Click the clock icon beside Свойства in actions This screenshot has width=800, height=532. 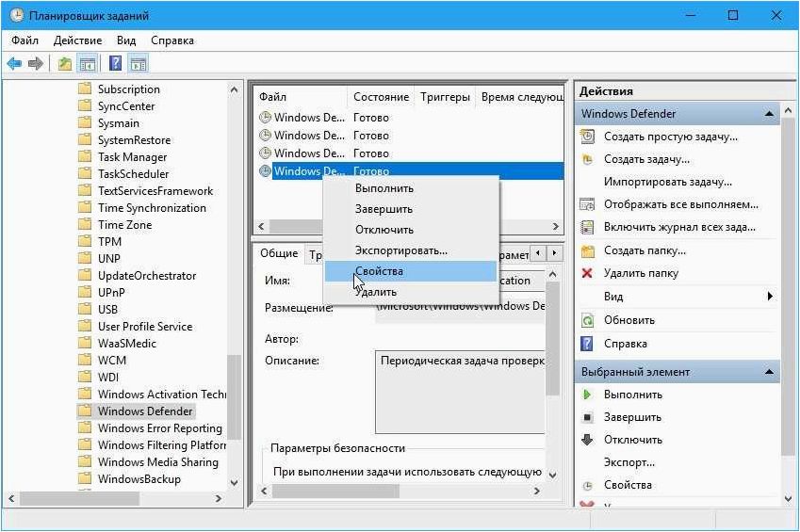pos(587,485)
